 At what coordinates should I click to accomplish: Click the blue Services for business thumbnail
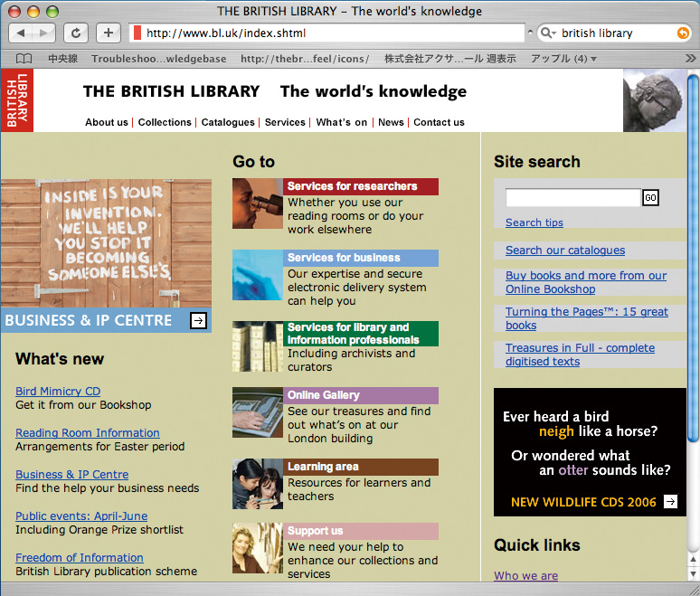258,275
